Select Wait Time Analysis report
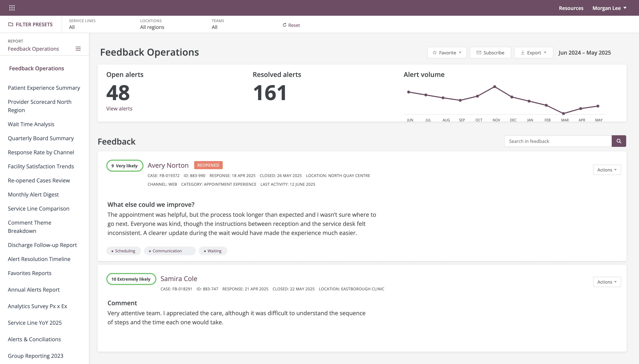The height and width of the screenshot is (364, 639). [31, 124]
